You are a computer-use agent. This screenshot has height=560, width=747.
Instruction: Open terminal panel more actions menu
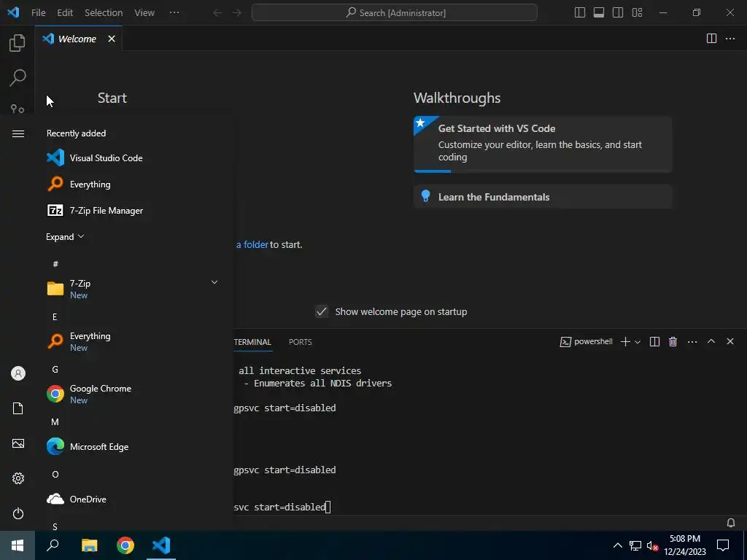[692, 341]
